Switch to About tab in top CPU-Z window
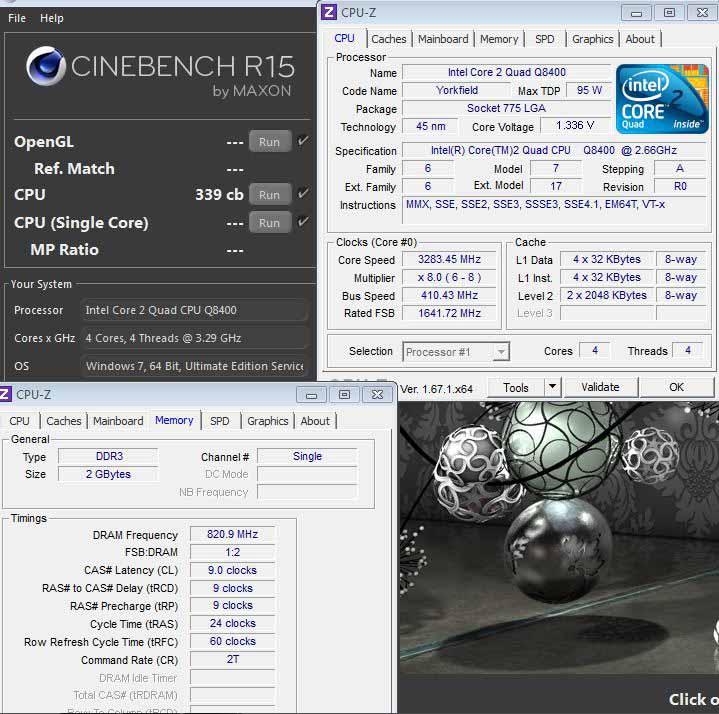Screen dimensions: 719x714 click(640, 39)
